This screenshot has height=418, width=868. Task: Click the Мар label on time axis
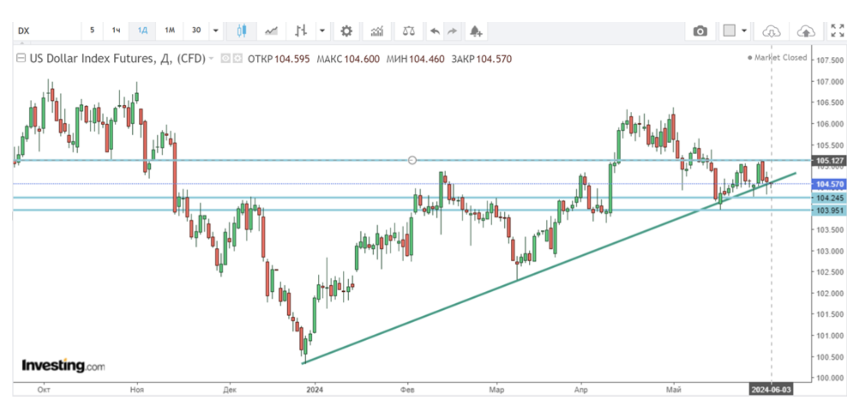click(496, 390)
